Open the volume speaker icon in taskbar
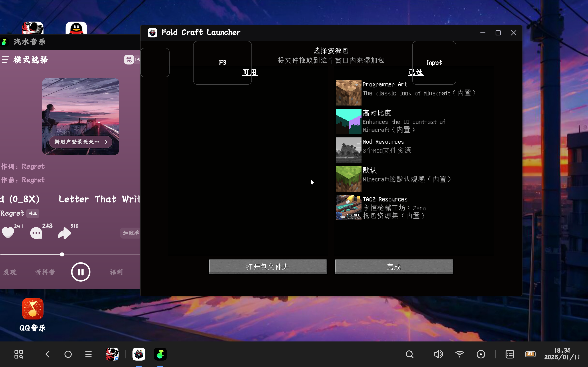Viewport: 588px width, 367px height. (438, 354)
